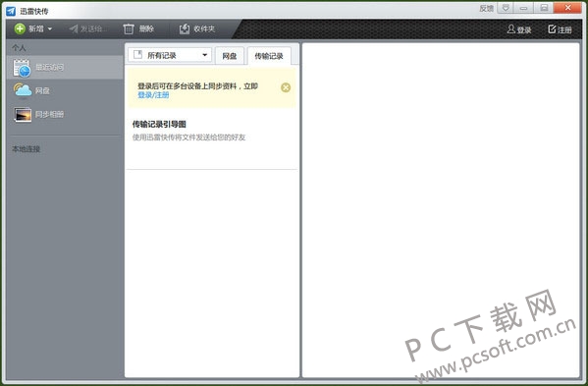Image resolution: width=588 pixels, height=386 pixels.
Task: Open the 网盘 cloud icon in sidebar
Action: (x=23, y=90)
